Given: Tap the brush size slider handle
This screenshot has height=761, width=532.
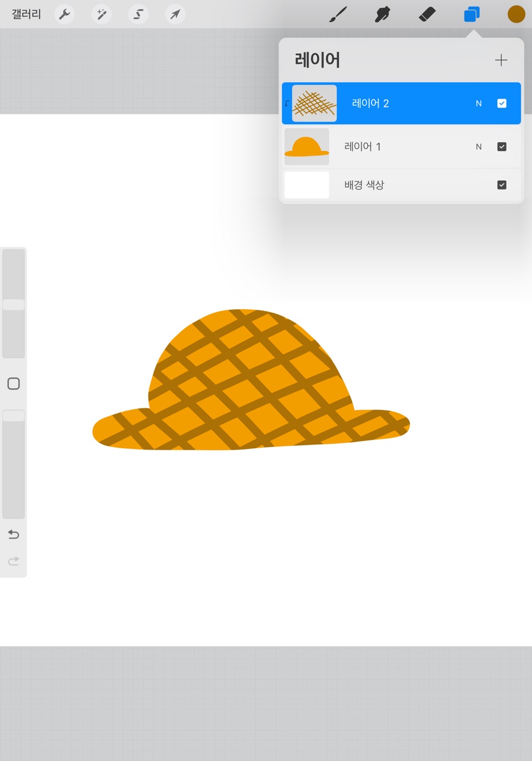Looking at the screenshot, I should [14, 304].
